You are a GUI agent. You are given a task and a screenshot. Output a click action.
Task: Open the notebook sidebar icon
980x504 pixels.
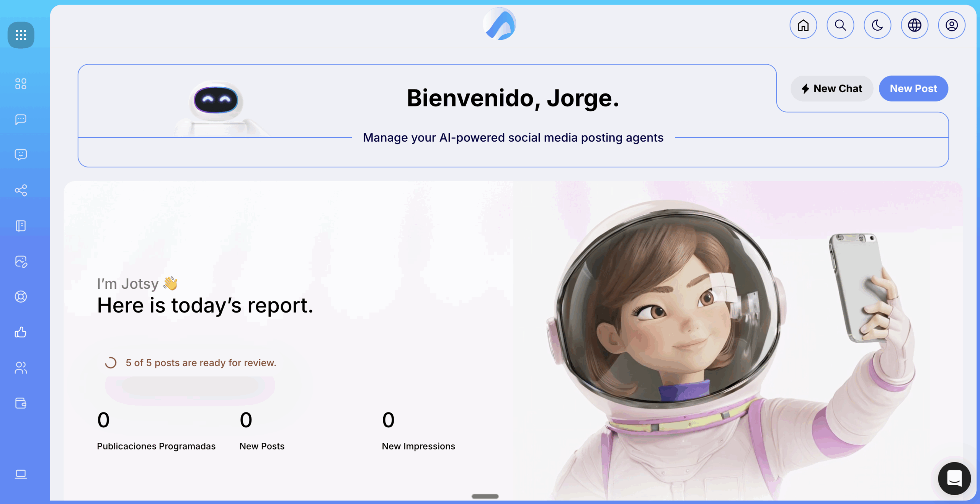coord(21,226)
